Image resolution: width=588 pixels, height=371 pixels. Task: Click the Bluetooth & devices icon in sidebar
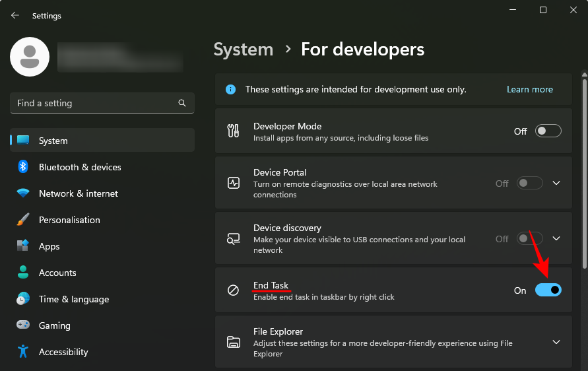[23, 167]
